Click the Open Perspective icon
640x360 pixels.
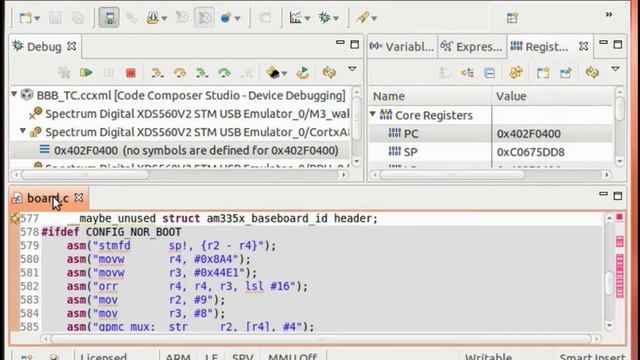click(512, 18)
